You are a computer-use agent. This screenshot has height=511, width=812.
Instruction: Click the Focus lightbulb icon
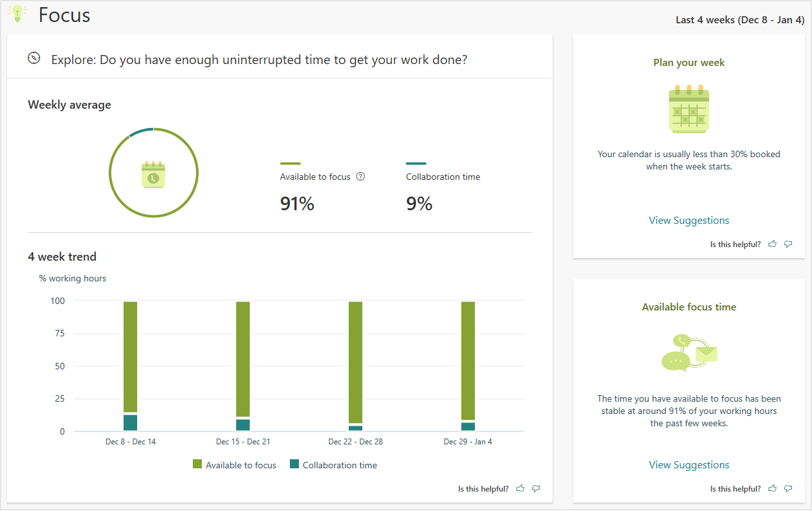[17, 14]
